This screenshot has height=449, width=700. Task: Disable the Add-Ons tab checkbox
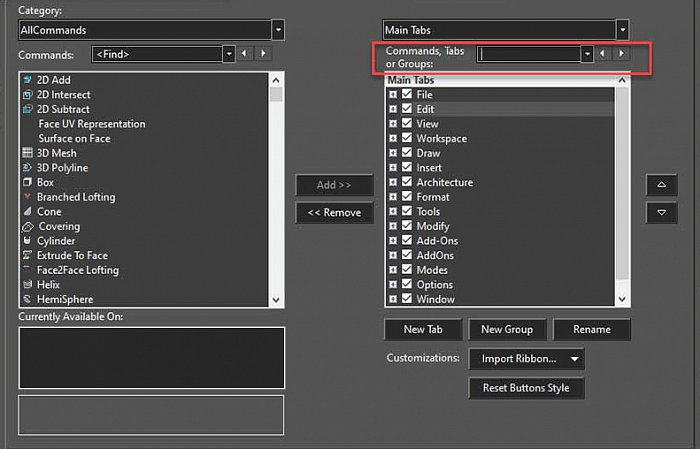click(x=407, y=241)
